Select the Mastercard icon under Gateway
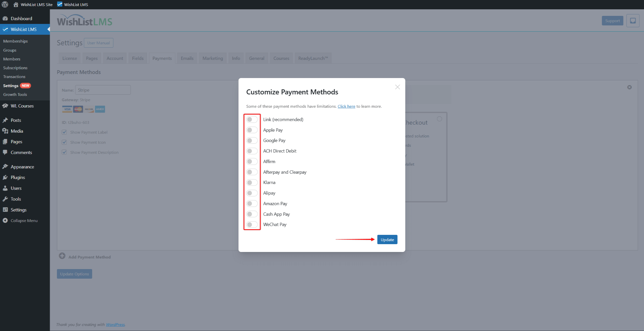Image resolution: width=644 pixels, height=331 pixels. pyautogui.click(x=78, y=109)
